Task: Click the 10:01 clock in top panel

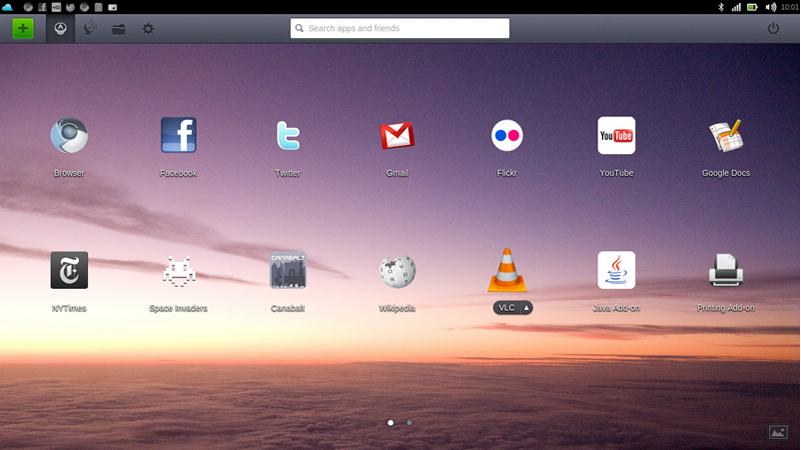Action: (790, 7)
